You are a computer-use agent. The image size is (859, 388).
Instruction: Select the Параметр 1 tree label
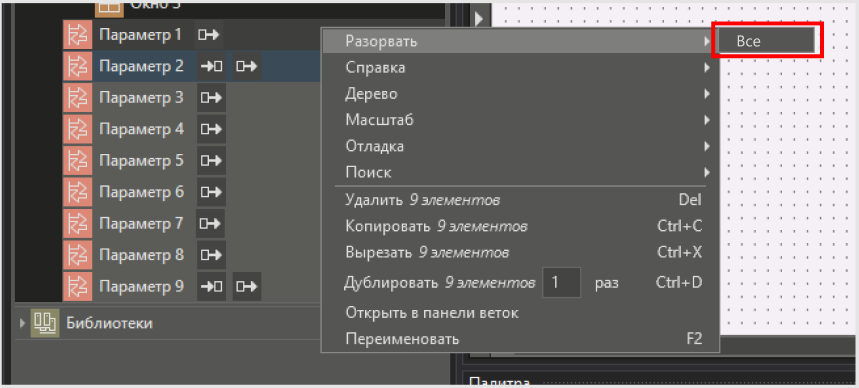[140, 35]
